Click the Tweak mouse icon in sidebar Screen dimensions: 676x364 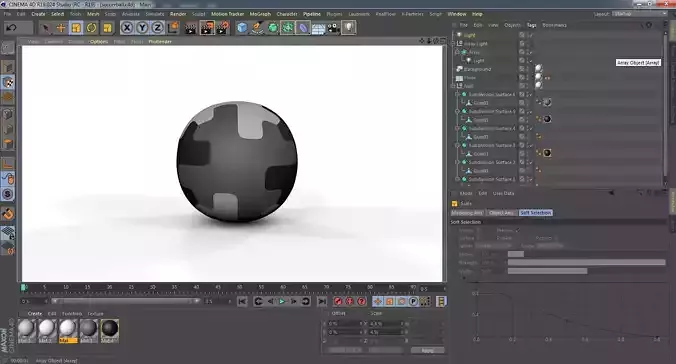click(x=8, y=178)
